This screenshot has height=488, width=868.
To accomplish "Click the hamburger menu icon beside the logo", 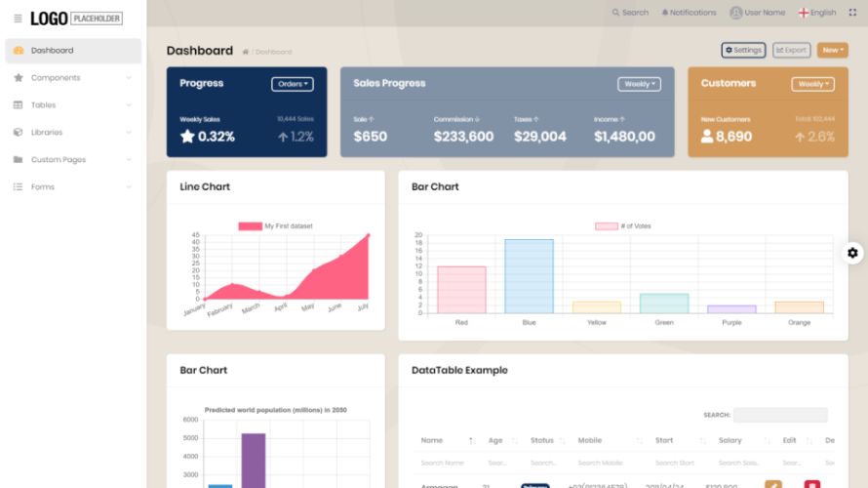I will click(18, 19).
